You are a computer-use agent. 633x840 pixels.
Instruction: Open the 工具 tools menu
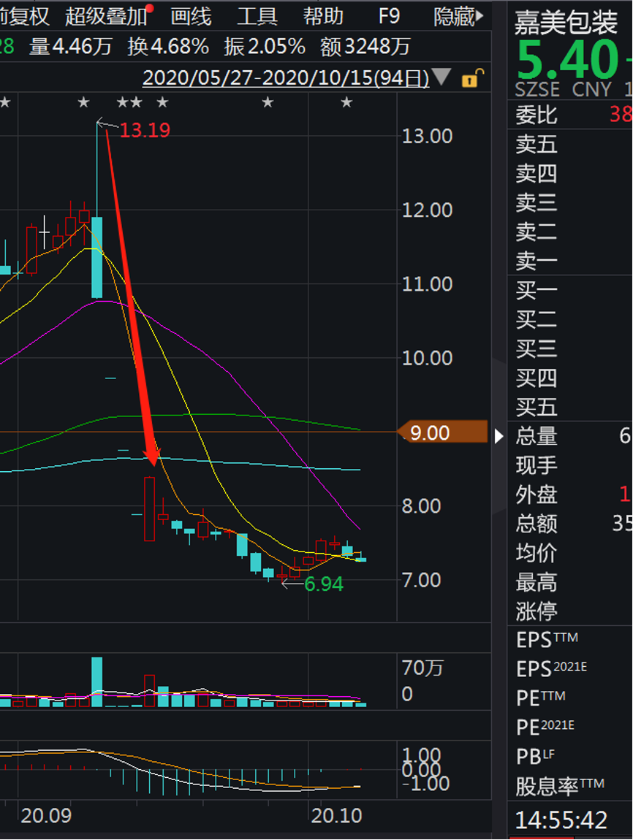pyautogui.click(x=257, y=16)
